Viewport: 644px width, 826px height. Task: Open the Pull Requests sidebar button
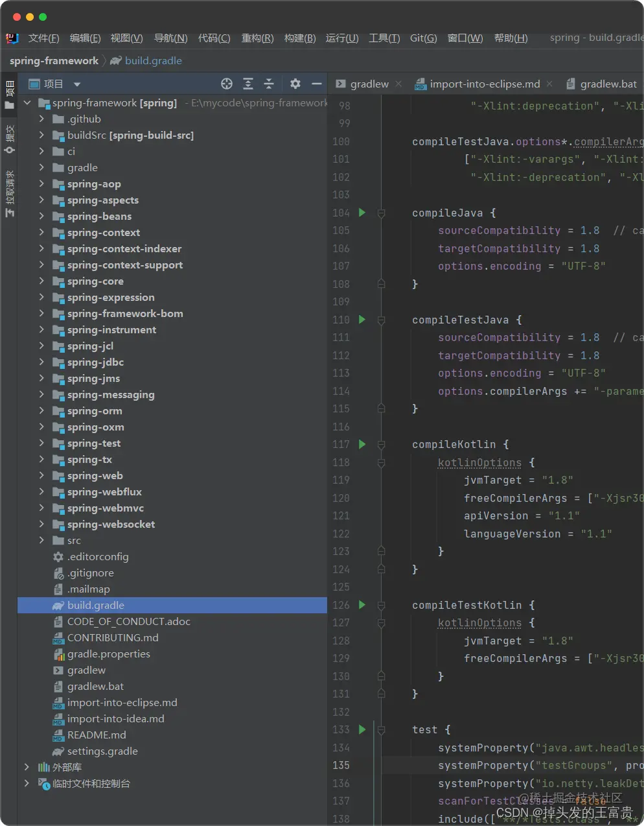(x=10, y=193)
